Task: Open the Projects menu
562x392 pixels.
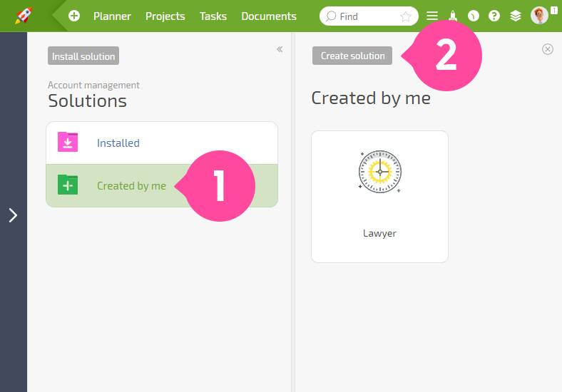Action: [165, 16]
